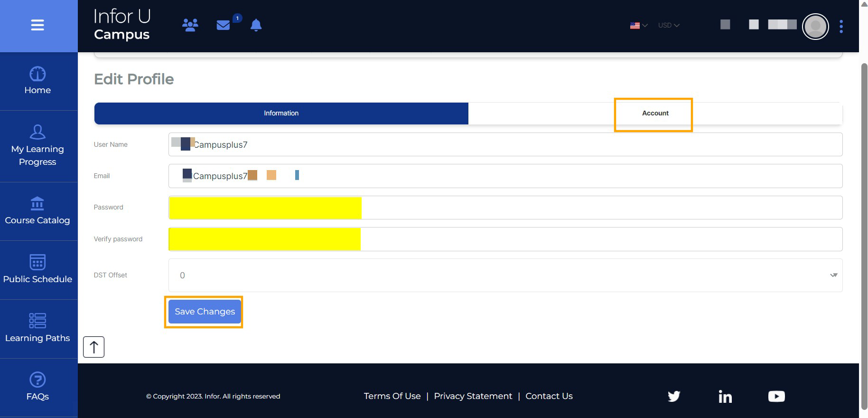Switch to the Account tab
The width and height of the screenshot is (868, 418).
pyautogui.click(x=655, y=114)
